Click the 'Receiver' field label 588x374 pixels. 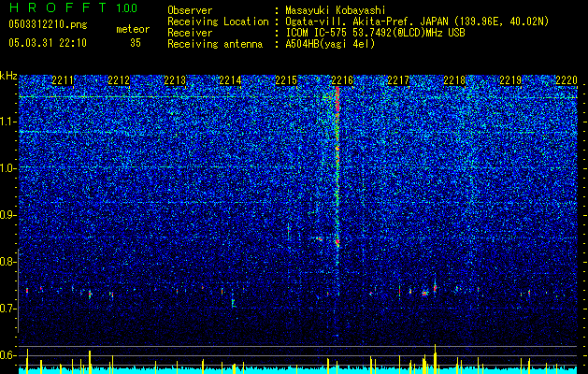click(190, 33)
